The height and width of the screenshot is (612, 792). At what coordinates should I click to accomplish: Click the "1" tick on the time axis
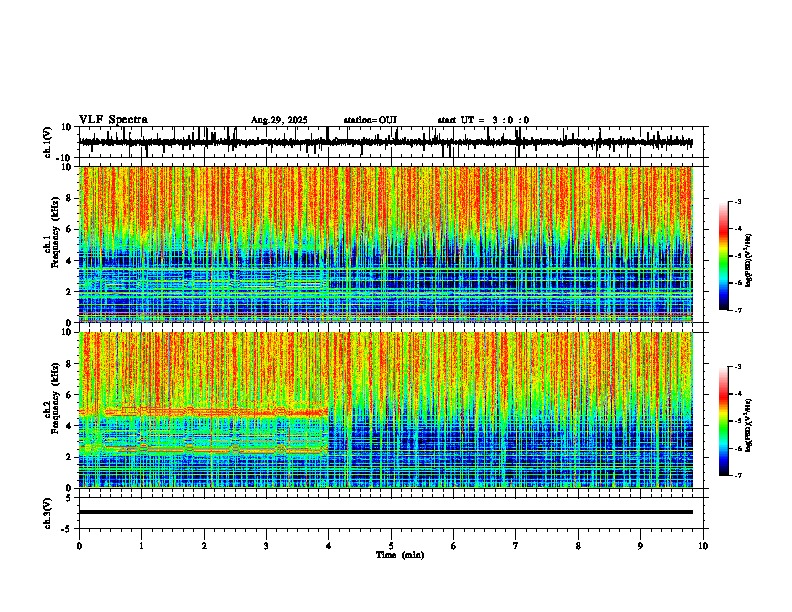tap(141, 546)
